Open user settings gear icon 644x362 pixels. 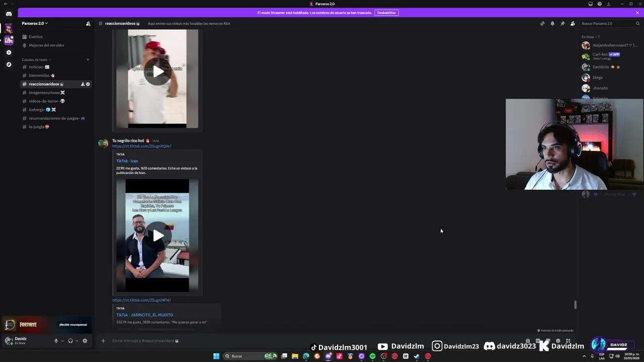85,341
